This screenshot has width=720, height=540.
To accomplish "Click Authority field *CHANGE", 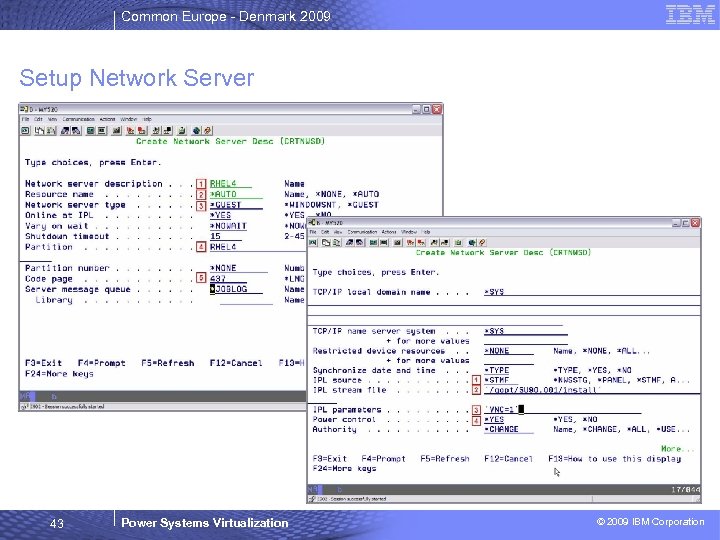I will 509,429.
